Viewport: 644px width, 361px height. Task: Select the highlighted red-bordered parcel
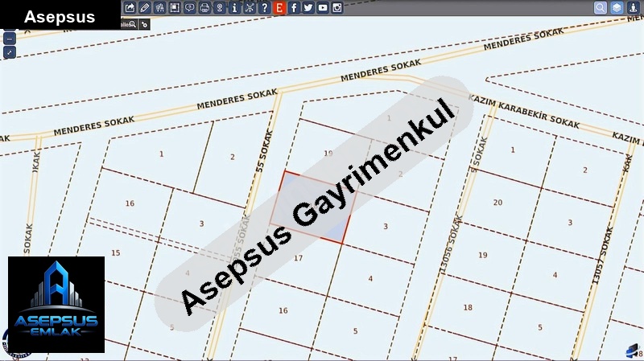[x=314, y=207]
